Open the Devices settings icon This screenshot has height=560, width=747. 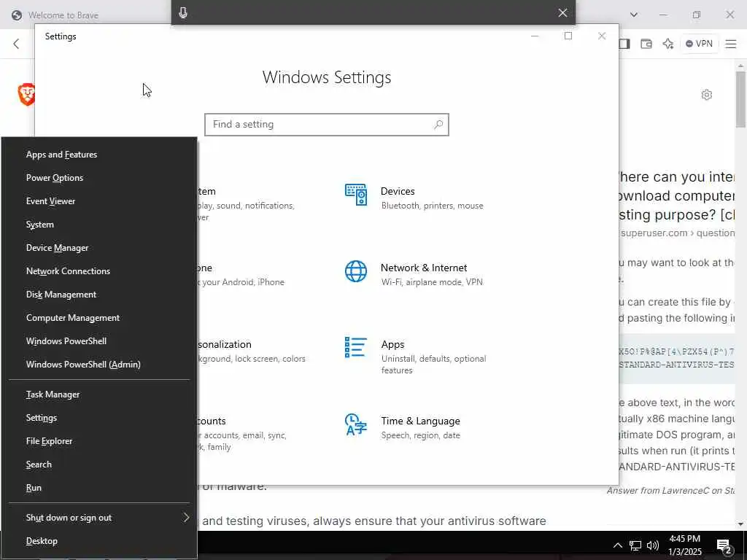tap(356, 195)
